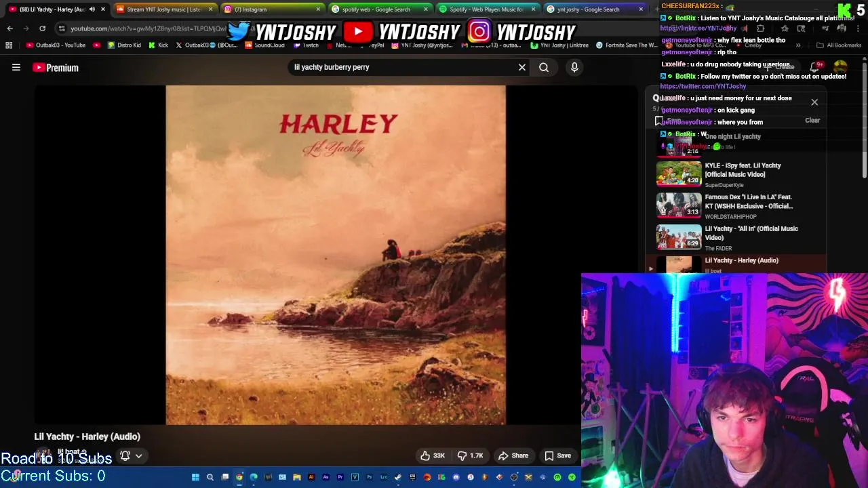Image resolution: width=868 pixels, height=488 pixels.
Task: Close the Stream YNT Joshy music tab
Action: click(x=210, y=9)
